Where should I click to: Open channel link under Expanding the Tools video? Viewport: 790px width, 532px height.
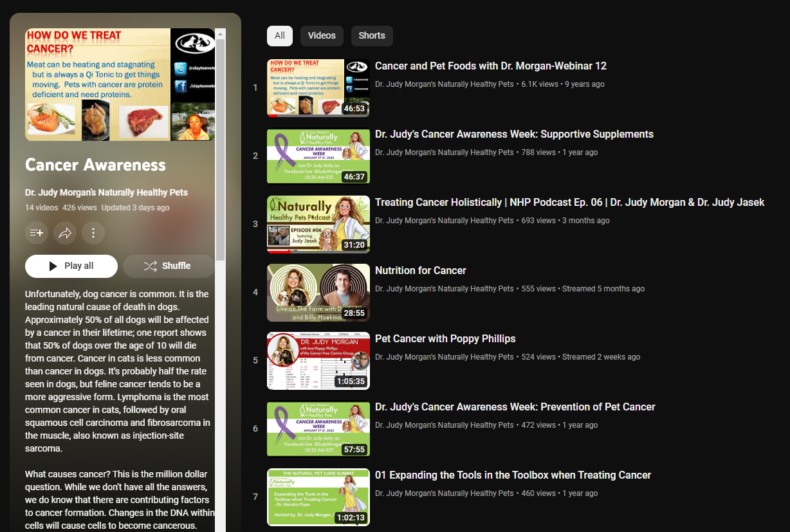[x=445, y=493]
